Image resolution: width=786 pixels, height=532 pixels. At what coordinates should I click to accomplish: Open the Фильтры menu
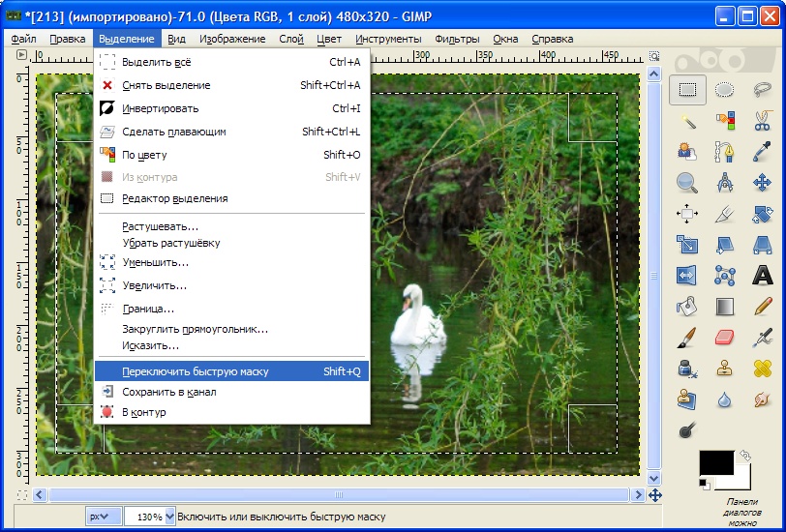tap(457, 39)
